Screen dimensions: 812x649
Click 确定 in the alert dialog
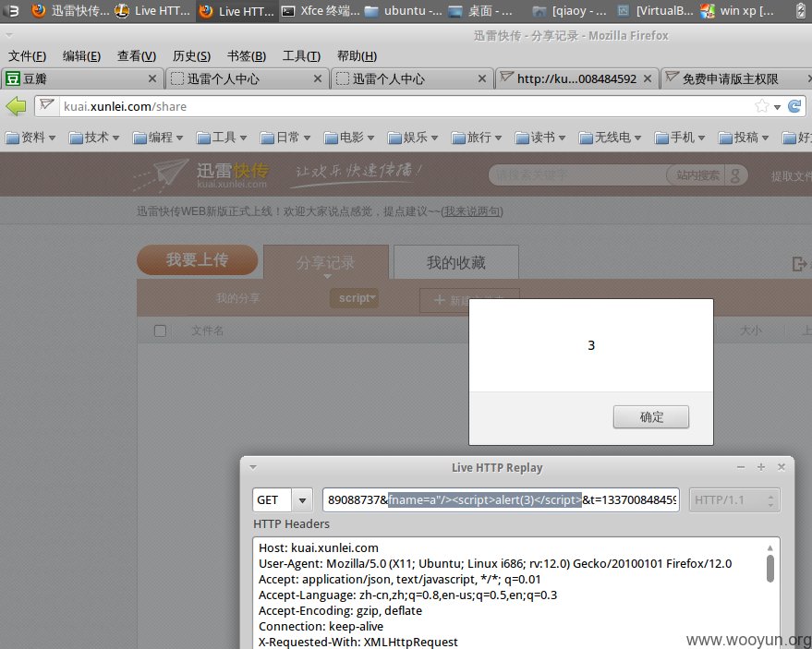651,416
